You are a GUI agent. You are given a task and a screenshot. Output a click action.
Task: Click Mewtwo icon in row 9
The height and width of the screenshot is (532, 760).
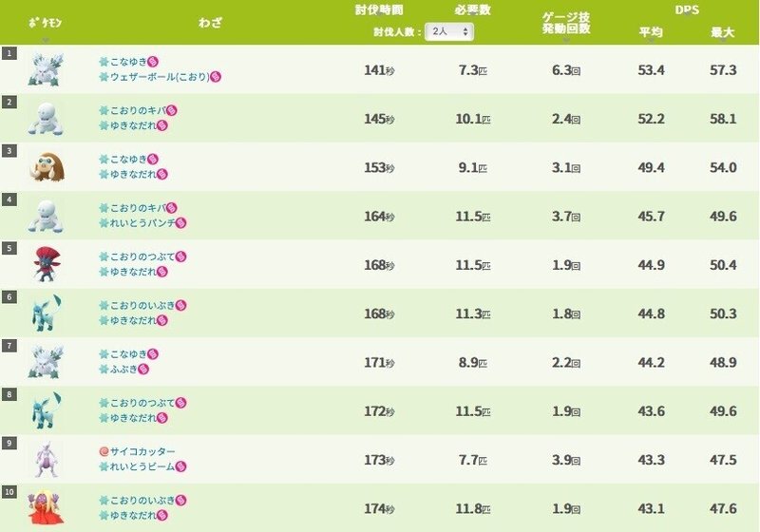click(47, 459)
